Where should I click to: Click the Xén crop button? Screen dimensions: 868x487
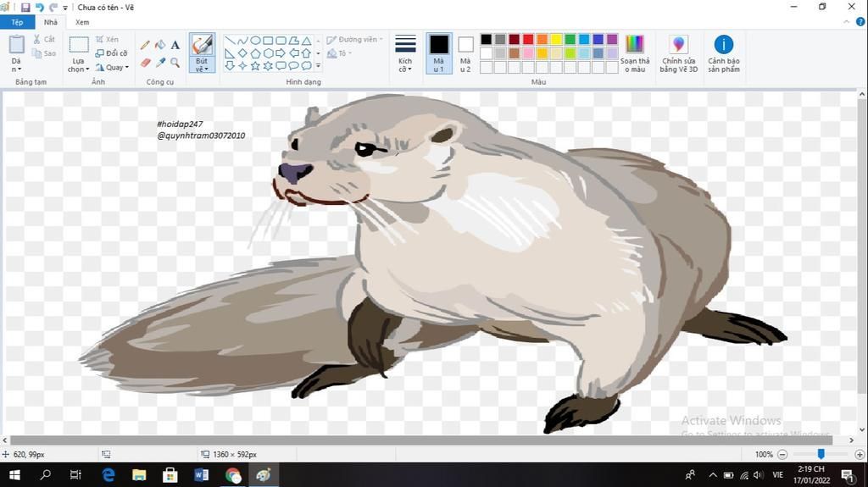106,39
